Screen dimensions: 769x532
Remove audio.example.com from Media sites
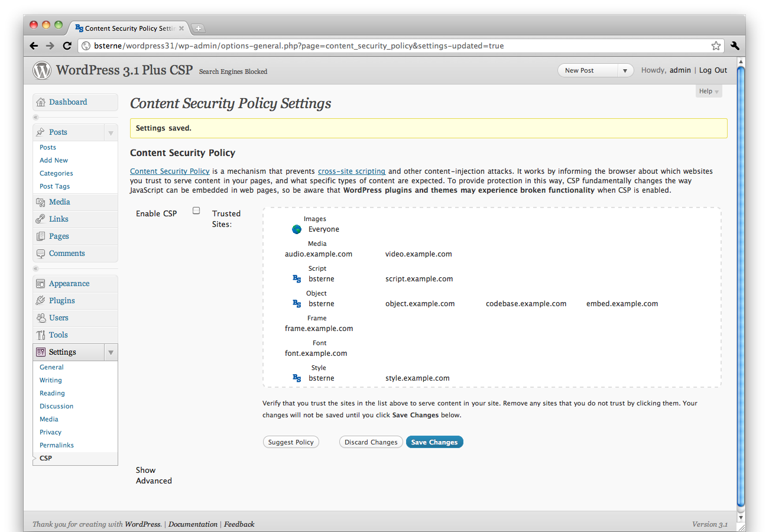pyautogui.click(x=319, y=254)
